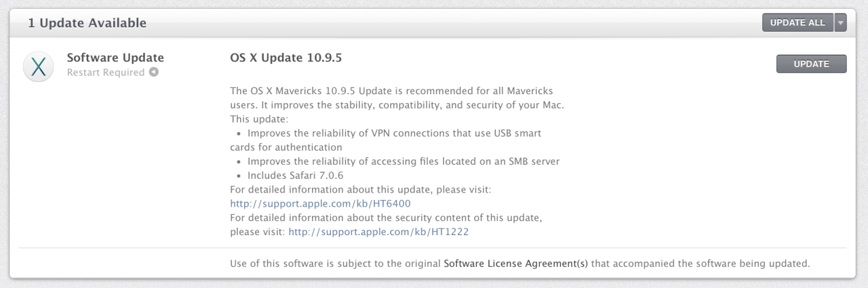Click the "Use of this software" footer text
The height and width of the screenshot is (288, 868).
pos(335,263)
